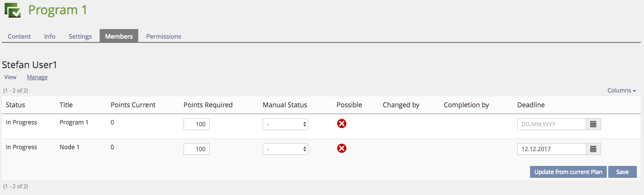The width and height of the screenshot is (644, 195).
Task: Open calendar picker for Program 1 deadline
Action: pos(593,124)
